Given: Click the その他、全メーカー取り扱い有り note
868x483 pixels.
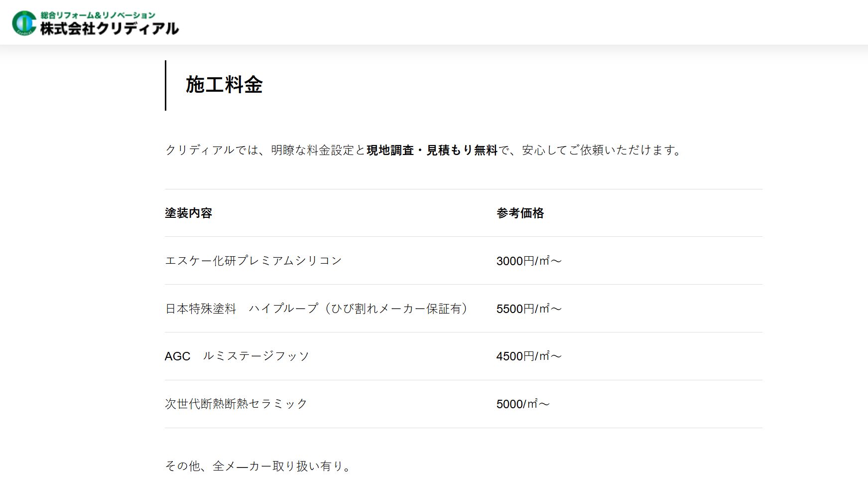Looking at the screenshot, I should pyautogui.click(x=258, y=466).
